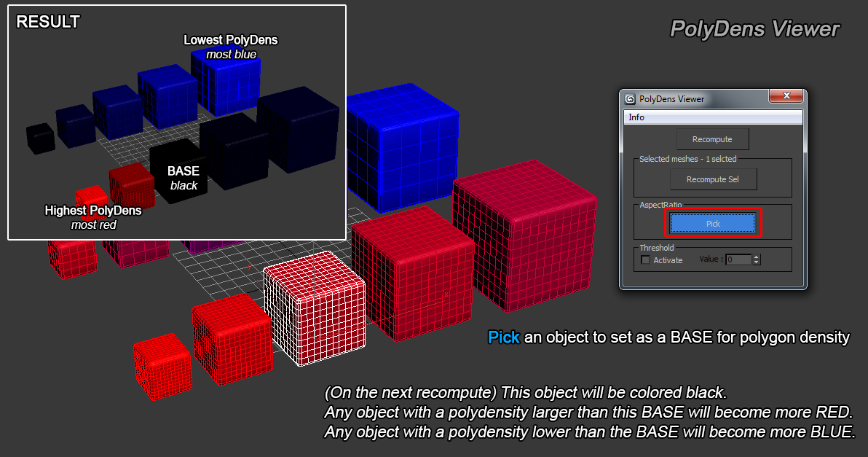Increase Threshold value with up arrow
Viewport: 868px width, 457px height.
(x=757, y=257)
